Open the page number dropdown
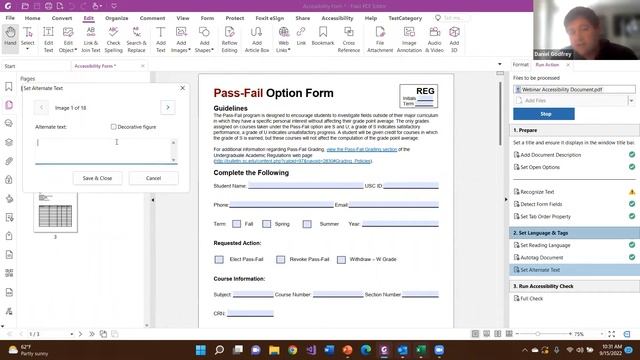The width and height of the screenshot is (640, 360). [x=72, y=334]
